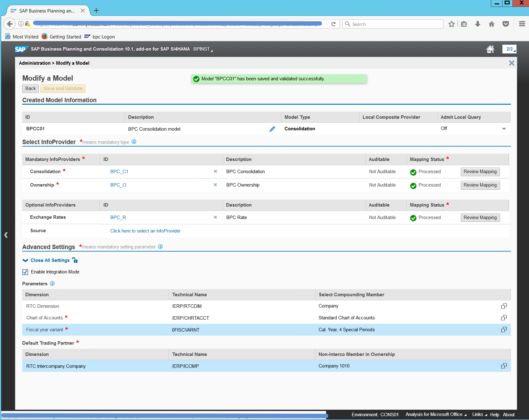Open the Links menu in footer
This screenshot has width=529, height=420.
point(479,414)
